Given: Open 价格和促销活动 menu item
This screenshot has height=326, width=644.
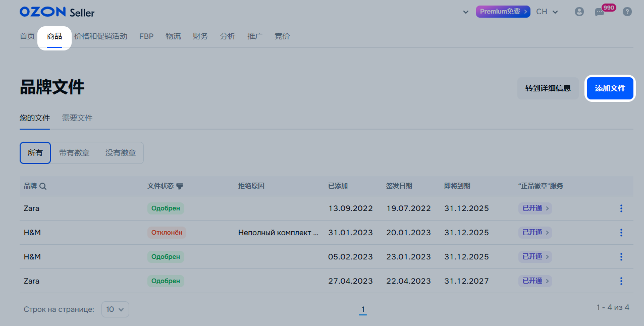Looking at the screenshot, I should (101, 36).
